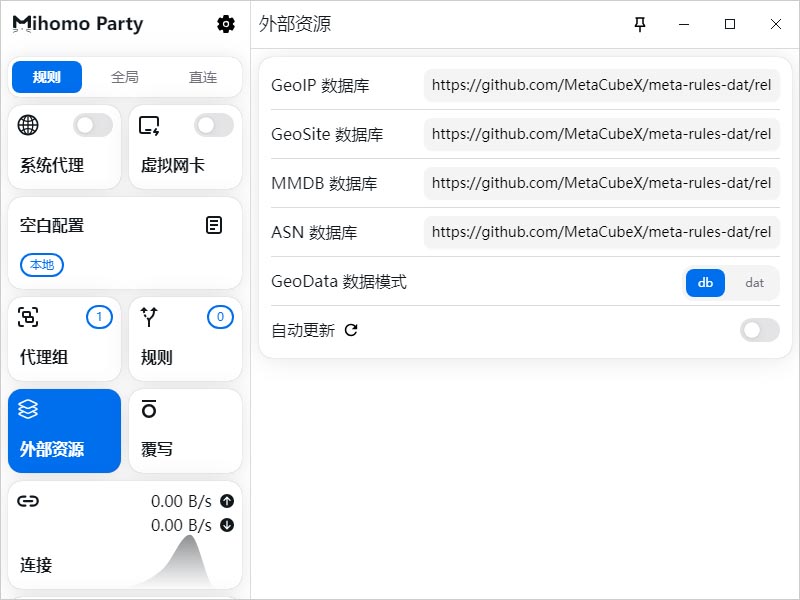Click the download speed arrow icon

coord(227,525)
